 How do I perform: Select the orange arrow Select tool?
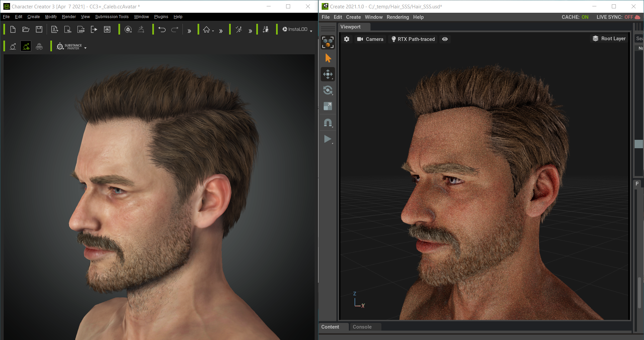[x=328, y=58]
